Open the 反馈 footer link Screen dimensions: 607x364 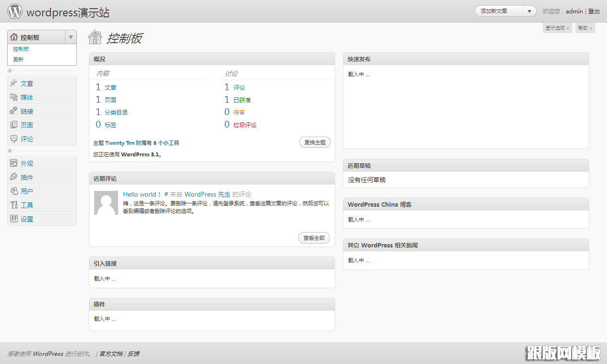coord(134,354)
